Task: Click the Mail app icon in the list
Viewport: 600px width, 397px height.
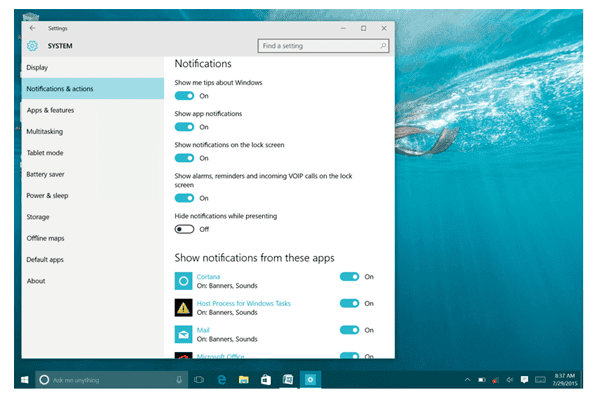Action: pyautogui.click(x=183, y=334)
